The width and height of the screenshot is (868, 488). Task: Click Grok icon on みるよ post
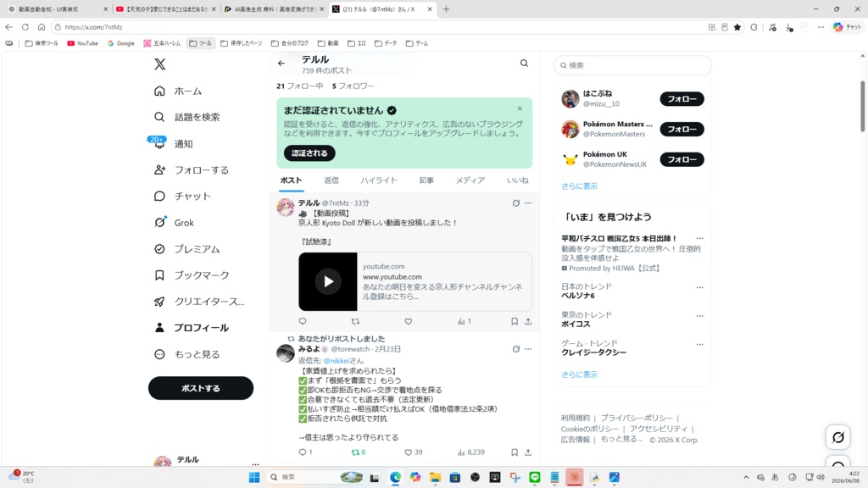point(516,349)
